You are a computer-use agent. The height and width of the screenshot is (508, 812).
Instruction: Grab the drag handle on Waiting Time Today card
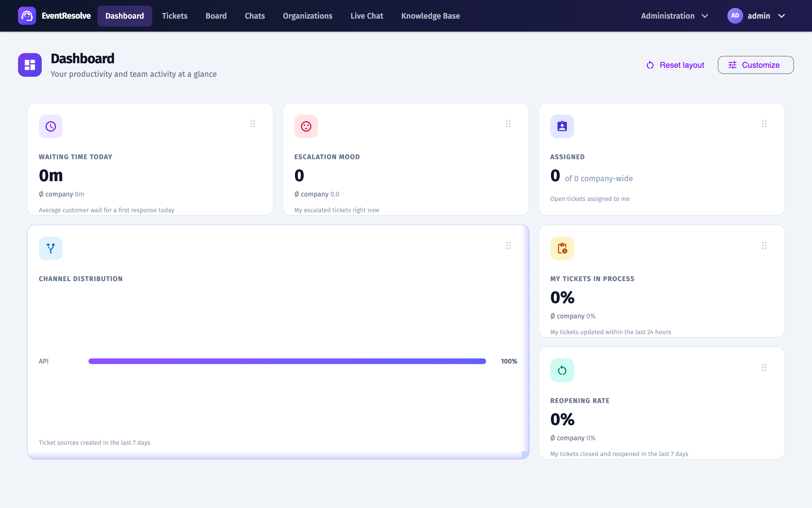point(253,124)
